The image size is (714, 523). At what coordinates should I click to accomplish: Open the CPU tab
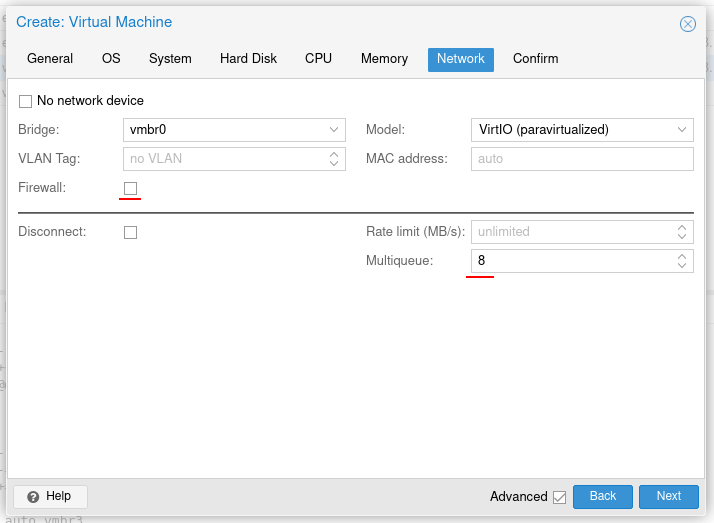click(x=318, y=59)
